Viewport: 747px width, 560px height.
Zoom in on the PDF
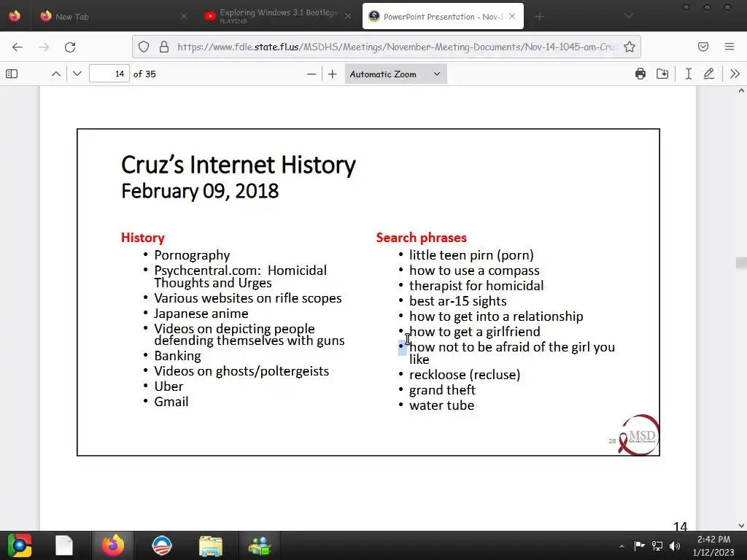[333, 74]
